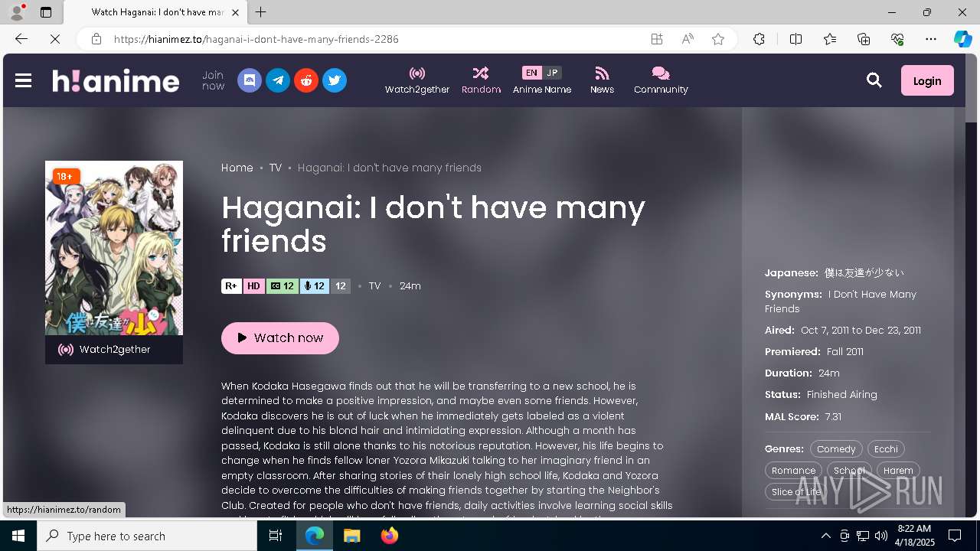
Task: Join the Discord server icon
Action: tap(250, 80)
